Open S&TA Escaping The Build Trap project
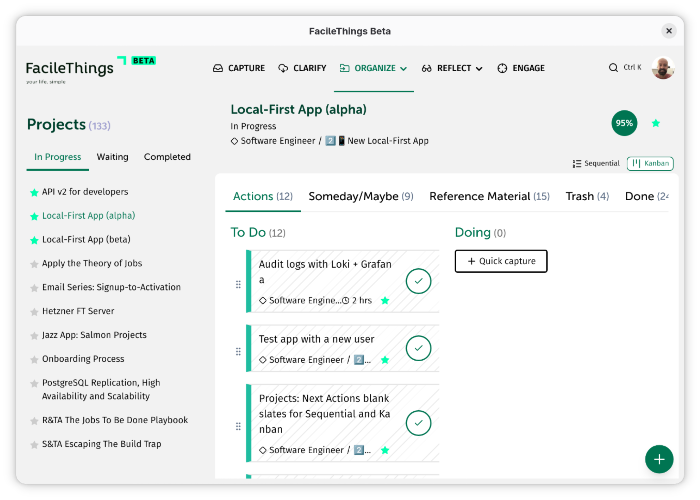The width and height of the screenshot is (700, 500). coord(101,444)
